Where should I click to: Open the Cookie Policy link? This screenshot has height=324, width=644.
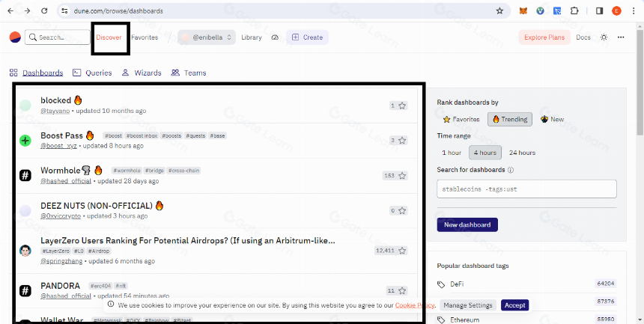[x=414, y=305]
